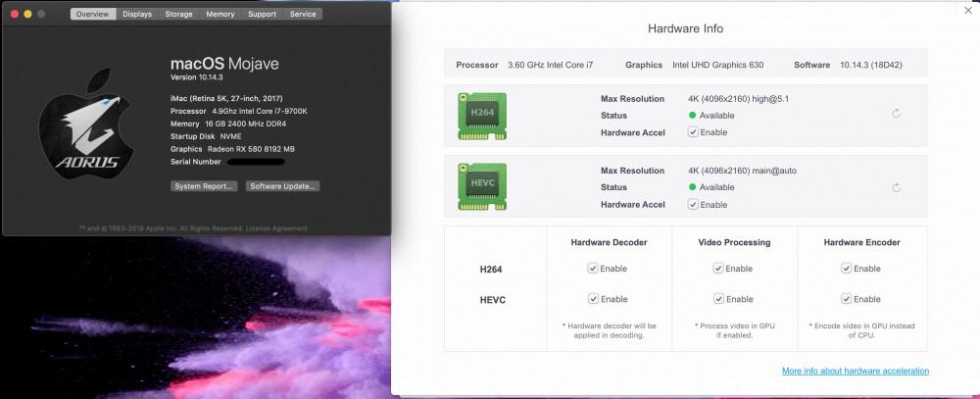980x399 pixels.
Task: Close the About This Mac window
Action: [15, 14]
